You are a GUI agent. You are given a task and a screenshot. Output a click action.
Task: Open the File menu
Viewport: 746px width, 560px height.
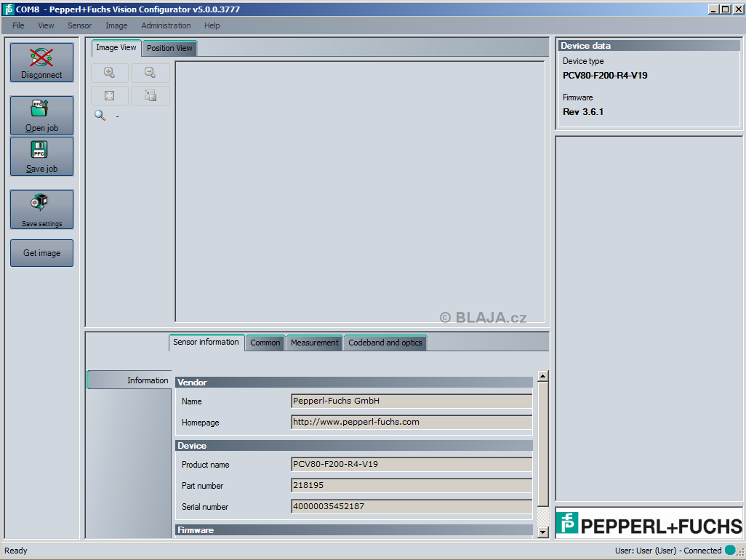(x=18, y=25)
